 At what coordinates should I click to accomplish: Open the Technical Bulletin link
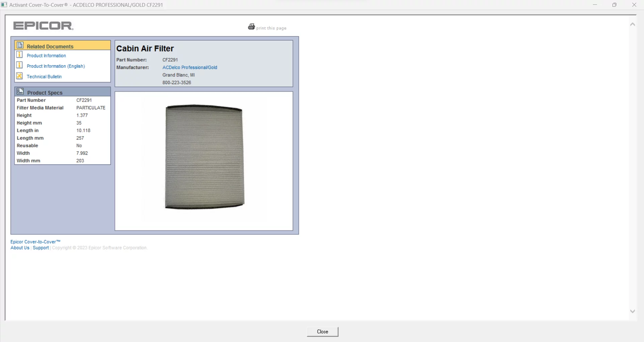pos(44,77)
